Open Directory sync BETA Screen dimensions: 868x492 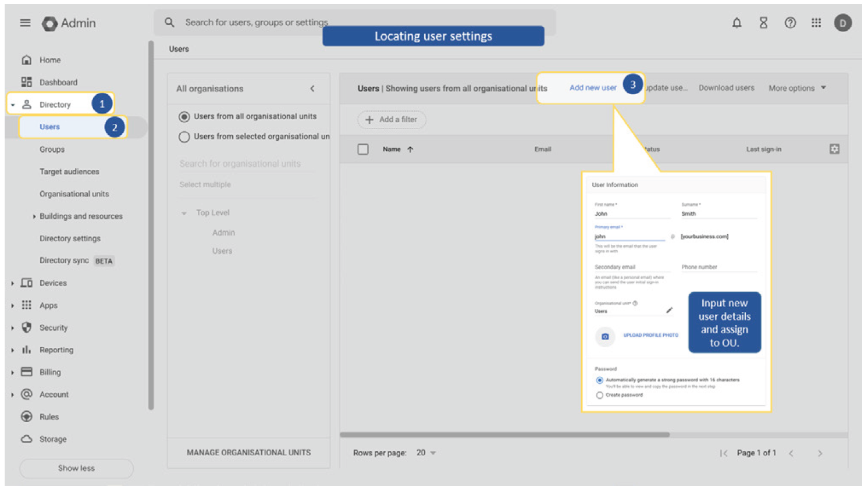(76, 261)
